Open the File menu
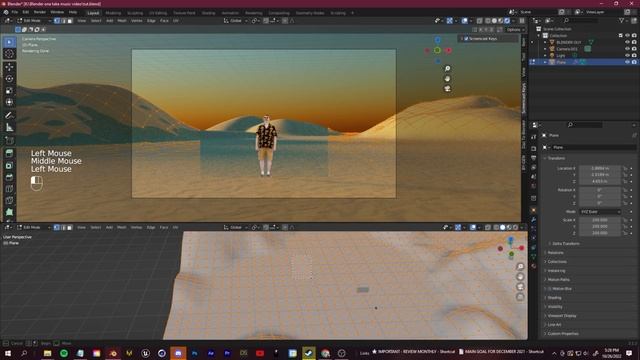The width and height of the screenshot is (640, 360). point(15,12)
